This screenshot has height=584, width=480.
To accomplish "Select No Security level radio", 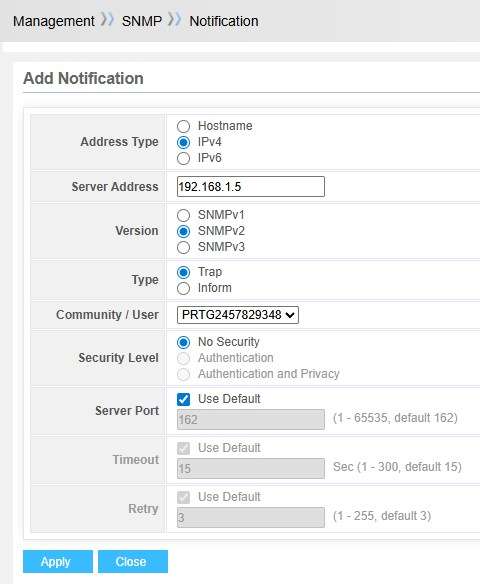I will point(183,342).
